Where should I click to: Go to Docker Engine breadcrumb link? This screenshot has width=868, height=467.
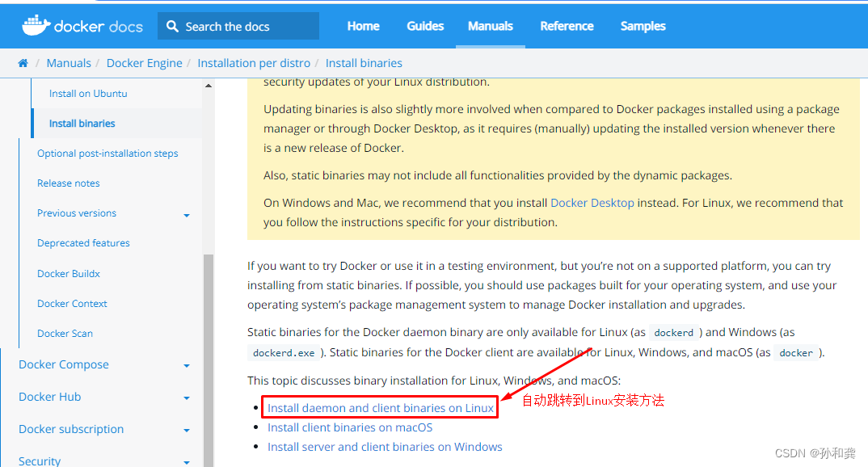(144, 63)
